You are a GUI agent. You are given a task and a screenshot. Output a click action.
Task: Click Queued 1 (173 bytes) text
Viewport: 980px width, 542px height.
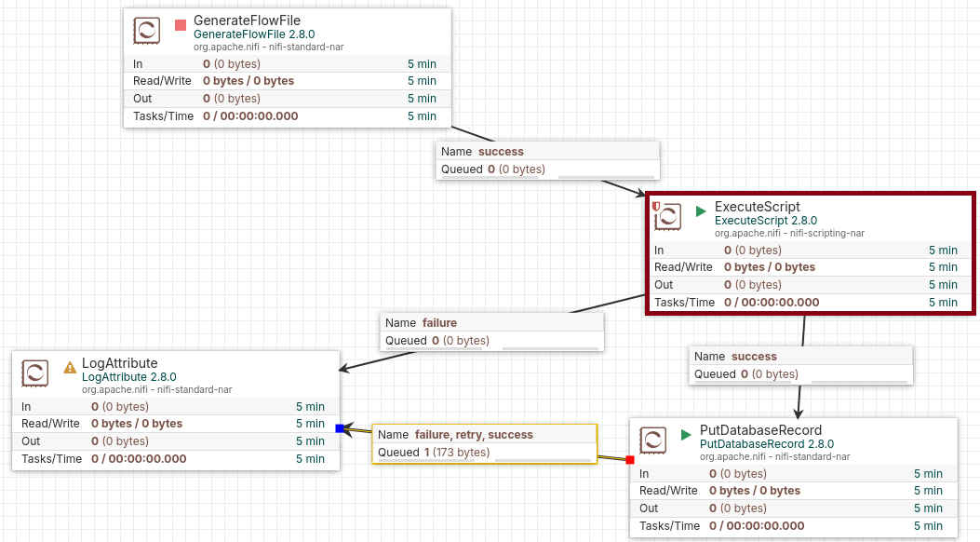click(433, 453)
